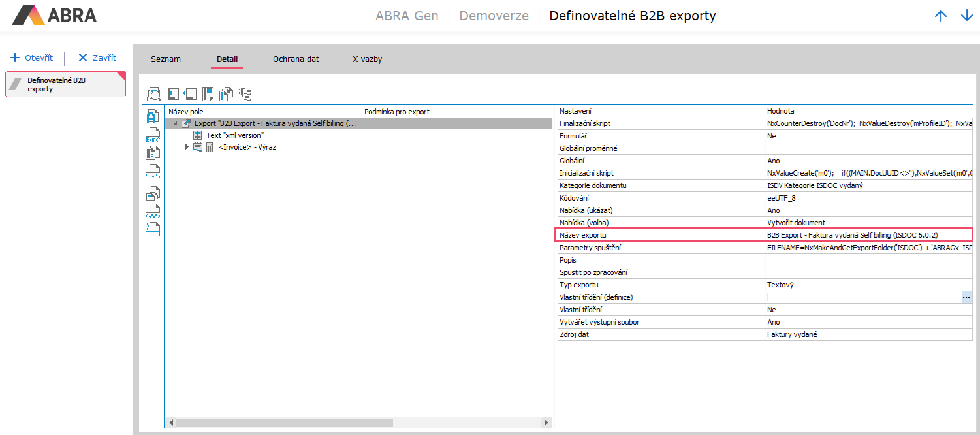Image resolution: width=980 pixels, height=435 pixels.
Task: Click the toolbar icon with arrow pointing into box
Action: (x=173, y=94)
